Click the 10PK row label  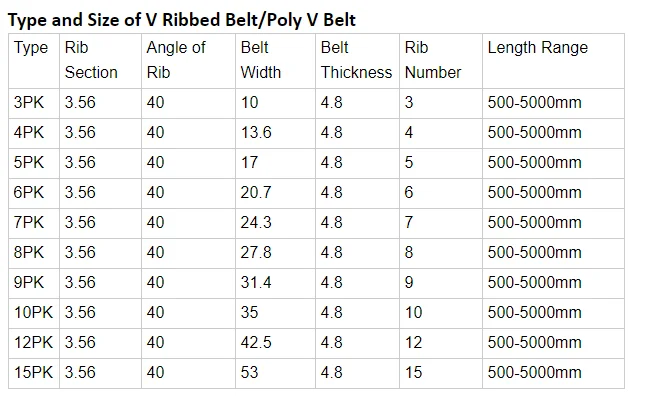[x=35, y=312]
